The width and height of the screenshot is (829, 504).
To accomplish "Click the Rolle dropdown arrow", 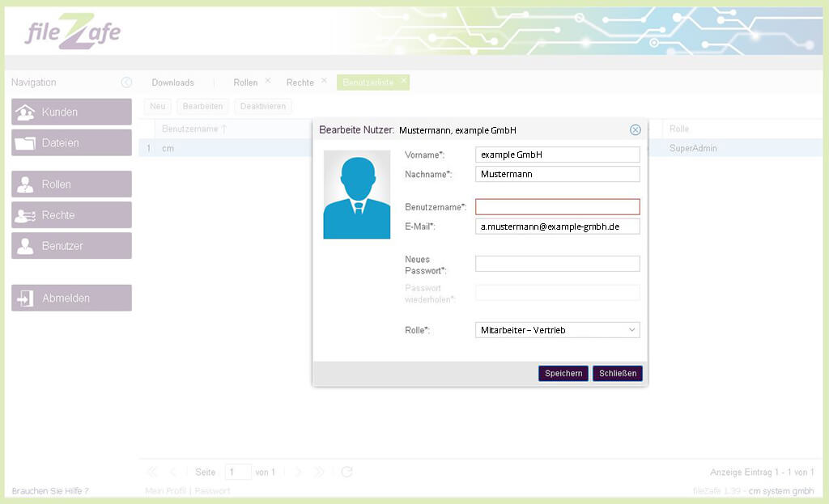I will click(x=631, y=330).
